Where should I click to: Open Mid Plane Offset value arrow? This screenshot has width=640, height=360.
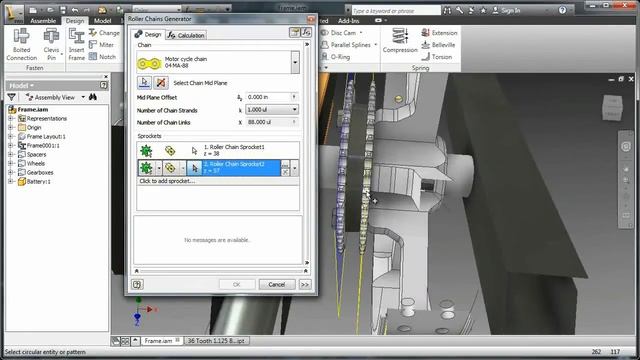[294, 97]
